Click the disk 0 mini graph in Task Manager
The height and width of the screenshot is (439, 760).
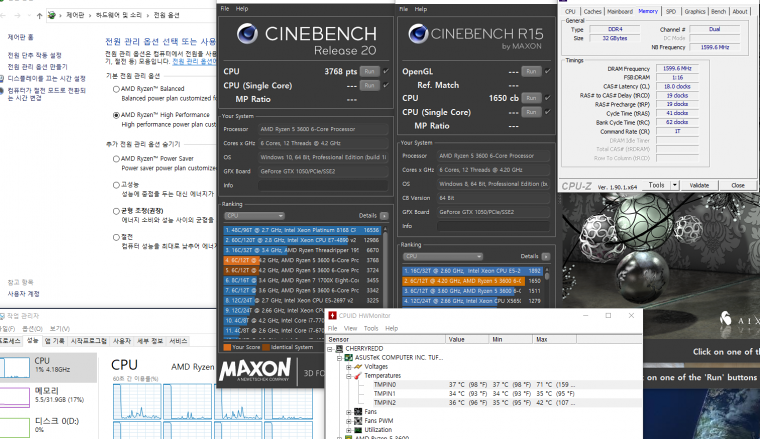click(x=15, y=426)
